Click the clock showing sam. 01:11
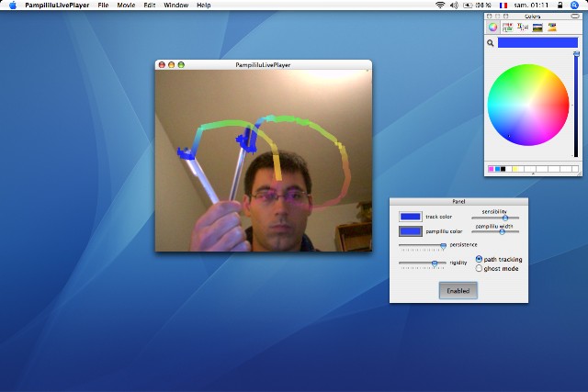Image resolution: width=588 pixels, height=392 pixels. 531,6
